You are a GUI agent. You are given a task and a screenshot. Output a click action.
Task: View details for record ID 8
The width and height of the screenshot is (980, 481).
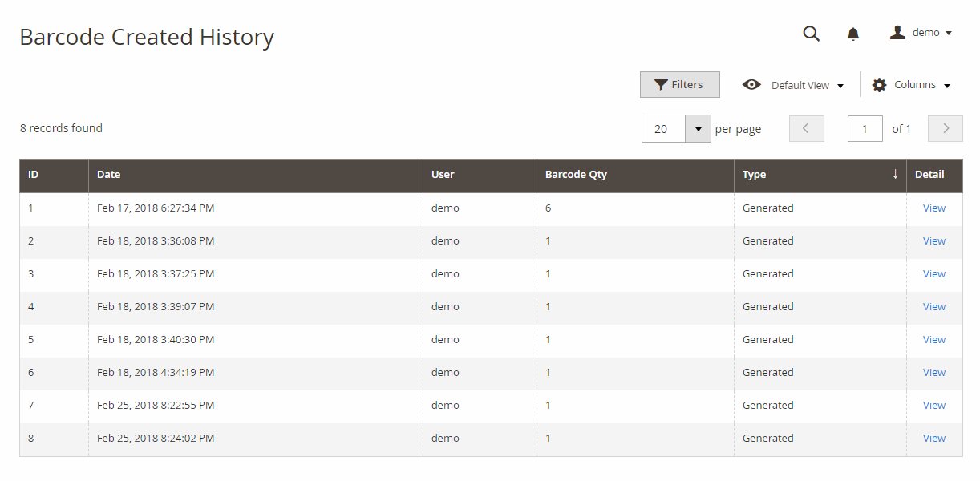click(x=934, y=439)
